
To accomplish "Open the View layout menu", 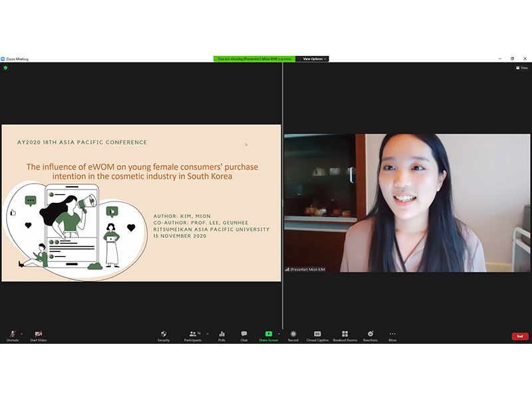I will tap(522, 68).
